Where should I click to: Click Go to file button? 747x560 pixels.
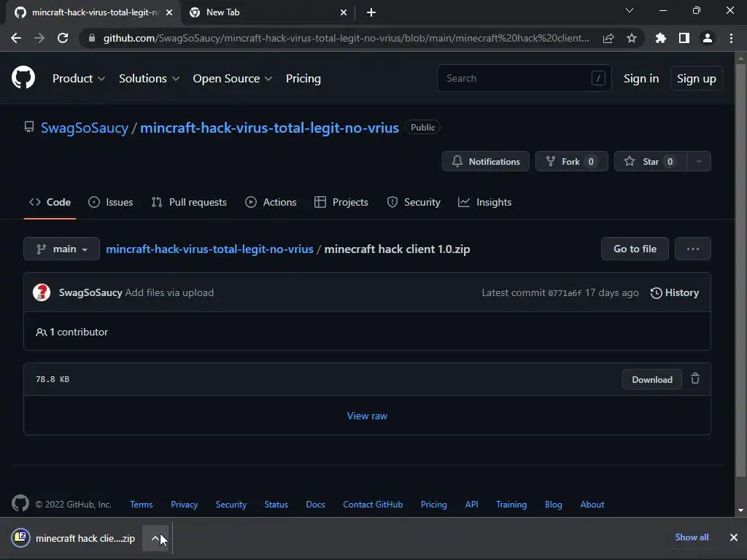pyautogui.click(x=635, y=249)
